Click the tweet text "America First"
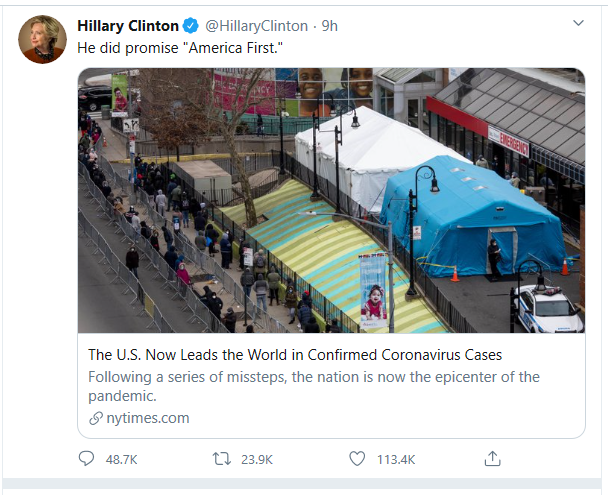 click(182, 48)
